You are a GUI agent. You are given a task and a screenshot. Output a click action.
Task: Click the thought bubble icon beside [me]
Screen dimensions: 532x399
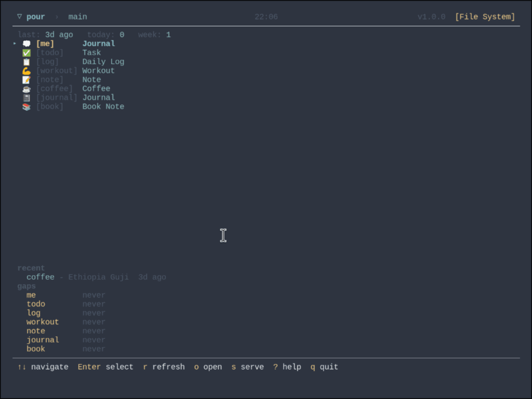click(x=27, y=44)
